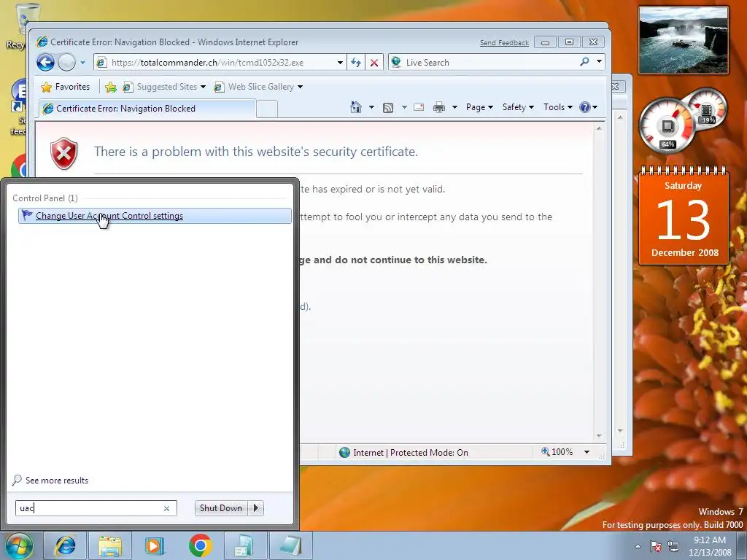Click the Start orb button
Screen dimensions: 747x560
point(19,546)
